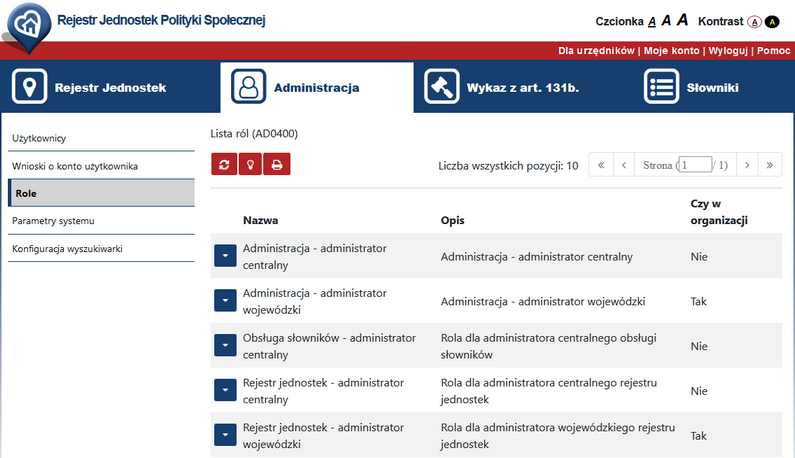This screenshot has height=458, width=795.
Task: Refresh the roles list with the red button
Action: coord(224,164)
